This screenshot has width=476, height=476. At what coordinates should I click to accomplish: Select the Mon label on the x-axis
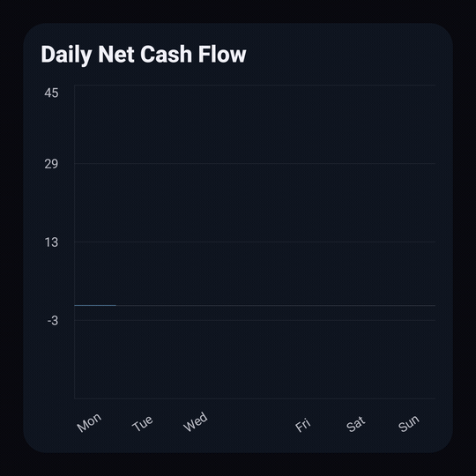pos(89,422)
